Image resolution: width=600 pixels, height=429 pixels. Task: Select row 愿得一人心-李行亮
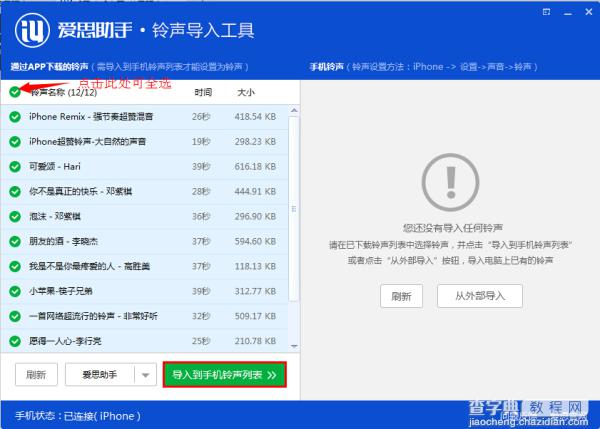[x=145, y=341]
